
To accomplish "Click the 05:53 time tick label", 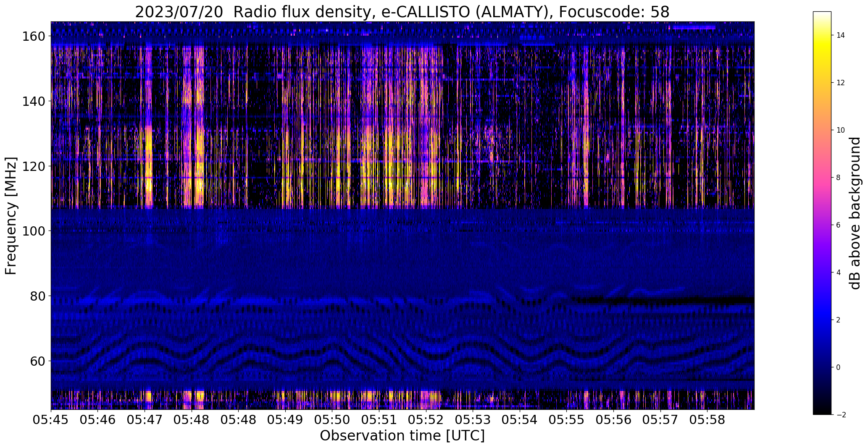I will pyautogui.click(x=473, y=420).
